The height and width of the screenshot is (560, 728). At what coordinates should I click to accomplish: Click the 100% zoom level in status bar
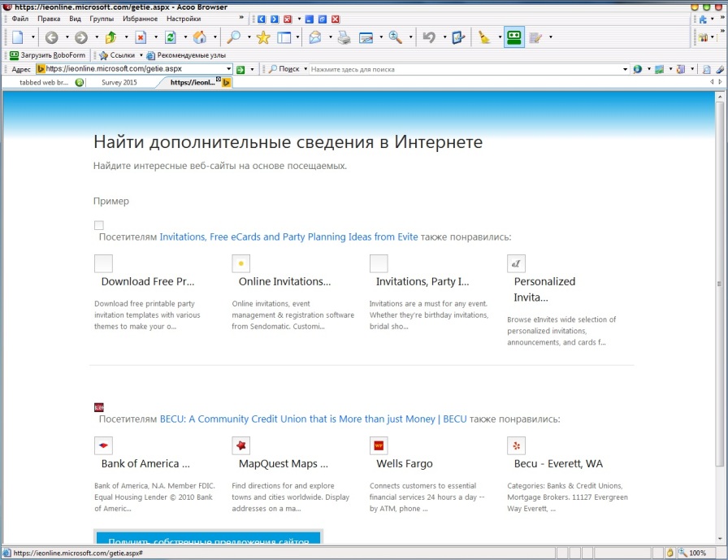click(x=697, y=553)
